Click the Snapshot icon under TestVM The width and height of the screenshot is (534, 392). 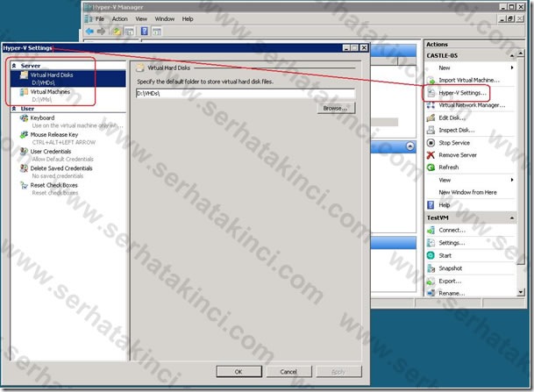pos(431,268)
